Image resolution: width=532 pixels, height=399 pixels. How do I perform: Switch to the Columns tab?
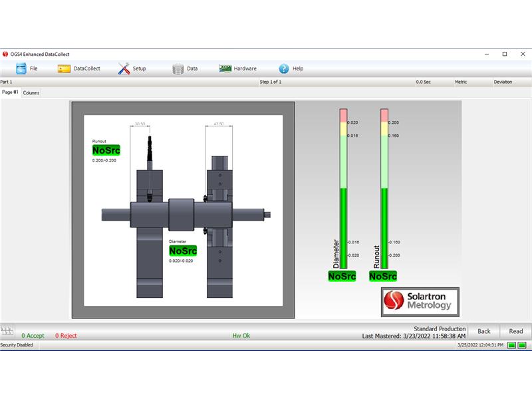(x=31, y=92)
